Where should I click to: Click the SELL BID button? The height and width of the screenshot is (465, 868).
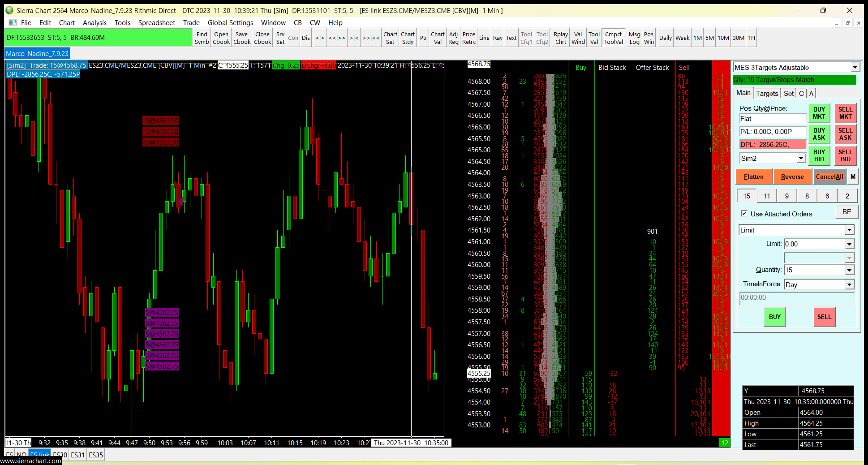tap(845, 155)
